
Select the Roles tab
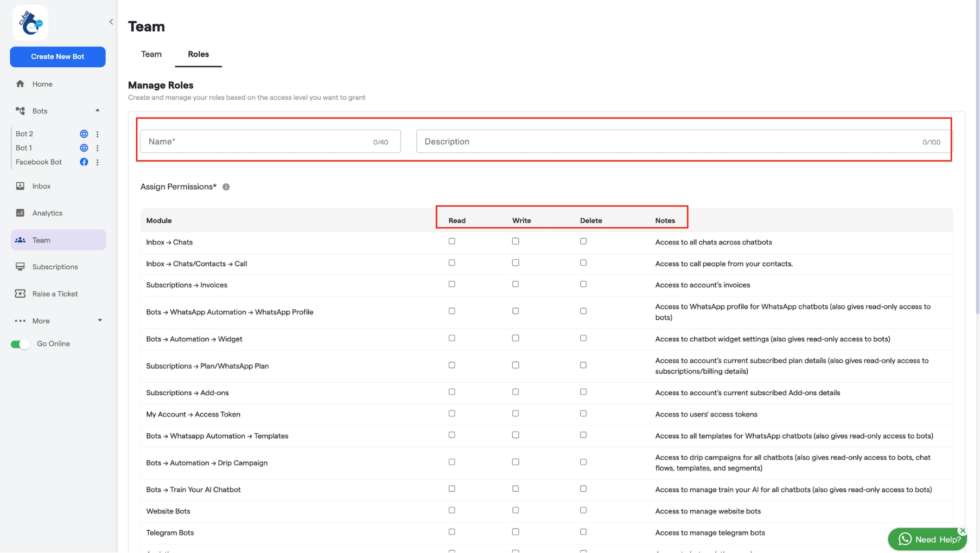click(198, 54)
